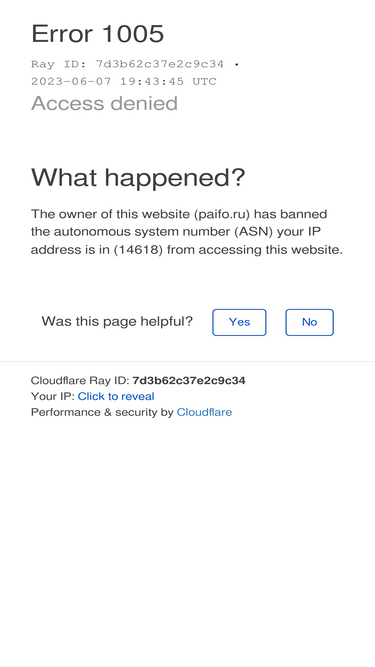Click the Performance & security by text
The image size is (375, 667).
[x=102, y=412]
